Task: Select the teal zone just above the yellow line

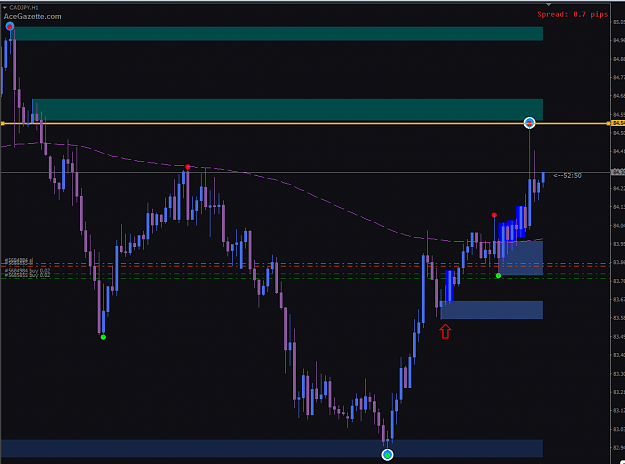Action: pos(287,110)
